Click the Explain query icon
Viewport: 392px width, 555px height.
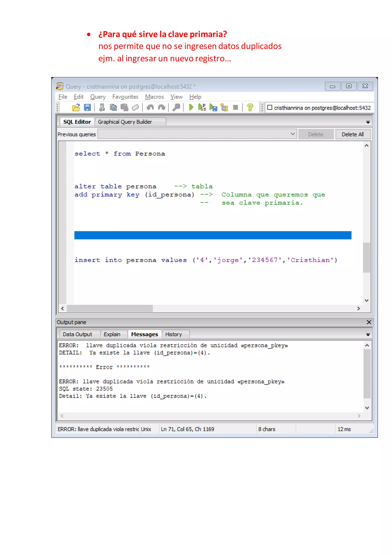(x=225, y=107)
